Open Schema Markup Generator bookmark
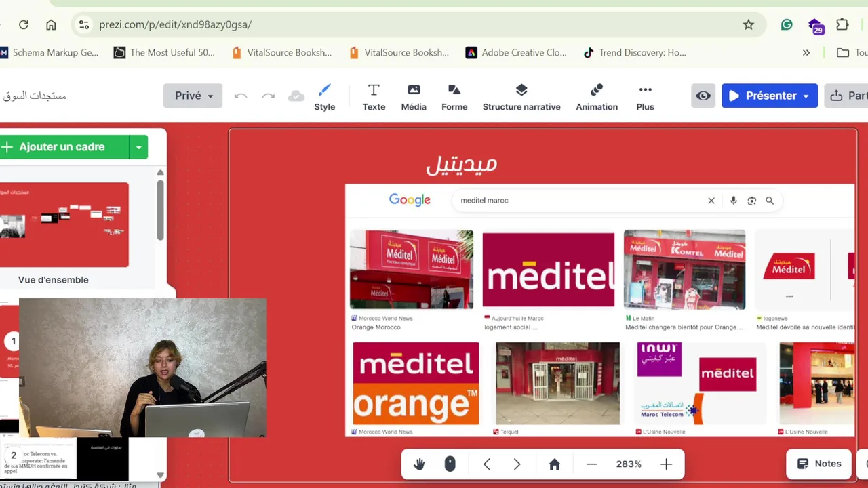 [x=49, y=52]
